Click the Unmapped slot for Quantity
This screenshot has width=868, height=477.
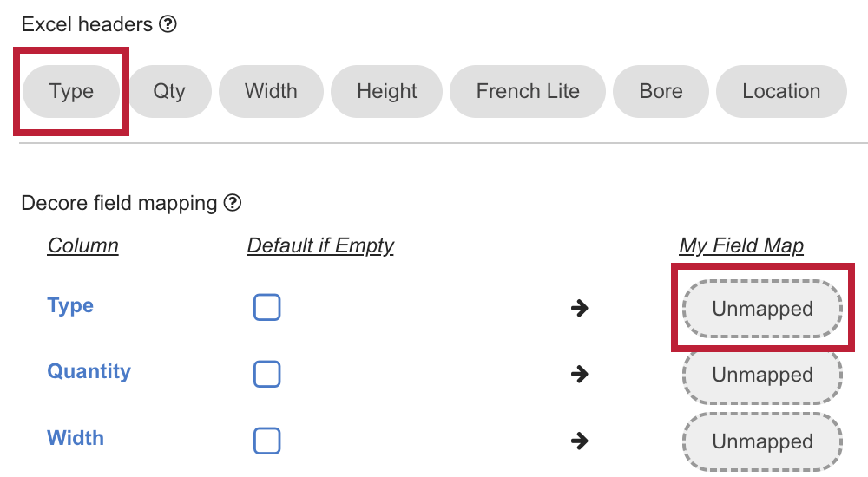point(762,376)
